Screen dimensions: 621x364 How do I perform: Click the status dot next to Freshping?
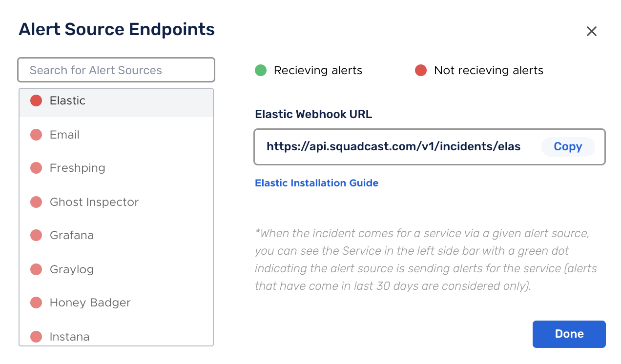(36, 168)
